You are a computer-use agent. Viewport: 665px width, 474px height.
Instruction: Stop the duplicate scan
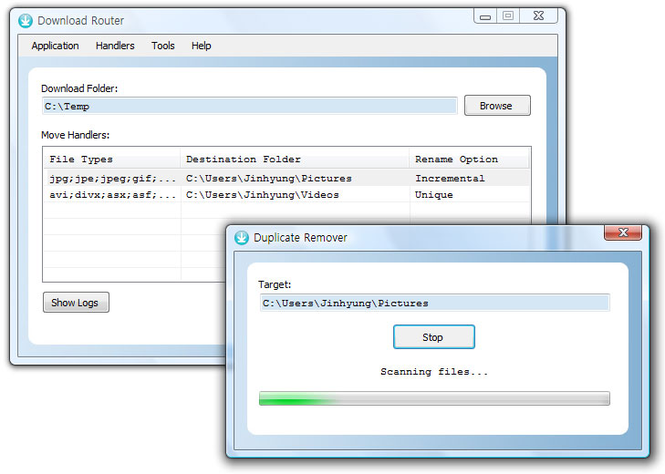434,337
